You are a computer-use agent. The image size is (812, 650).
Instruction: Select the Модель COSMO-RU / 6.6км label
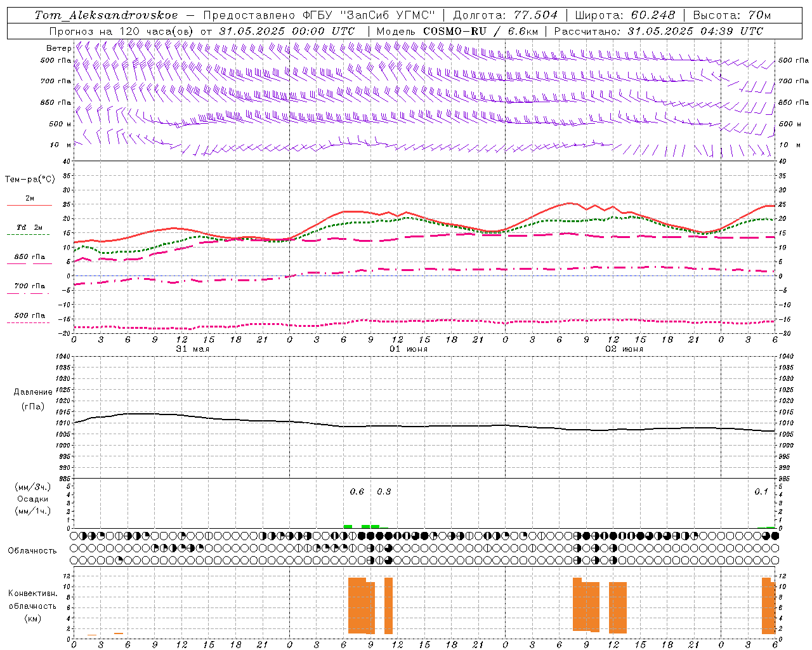coord(457,31)
